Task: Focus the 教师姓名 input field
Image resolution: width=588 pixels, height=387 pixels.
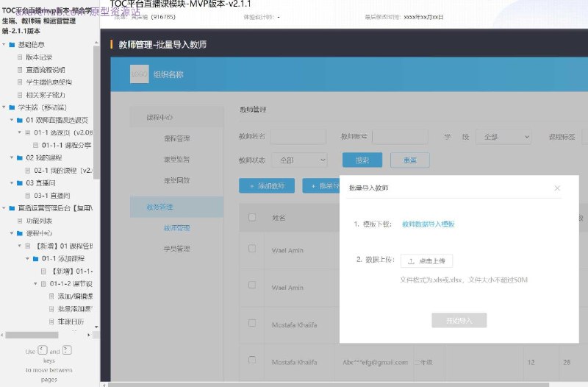Action: pyautogui.click(x=298, y=137)
